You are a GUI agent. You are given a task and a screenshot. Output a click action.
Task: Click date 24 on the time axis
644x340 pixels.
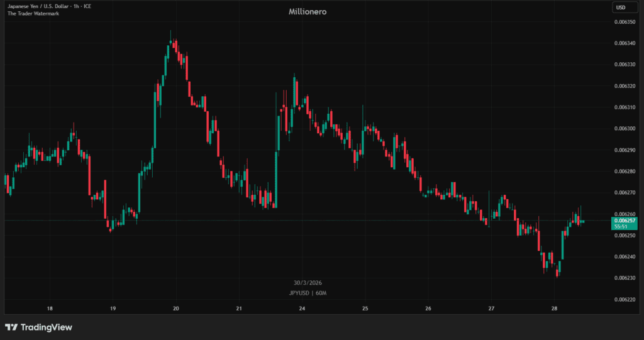point(303,309)
